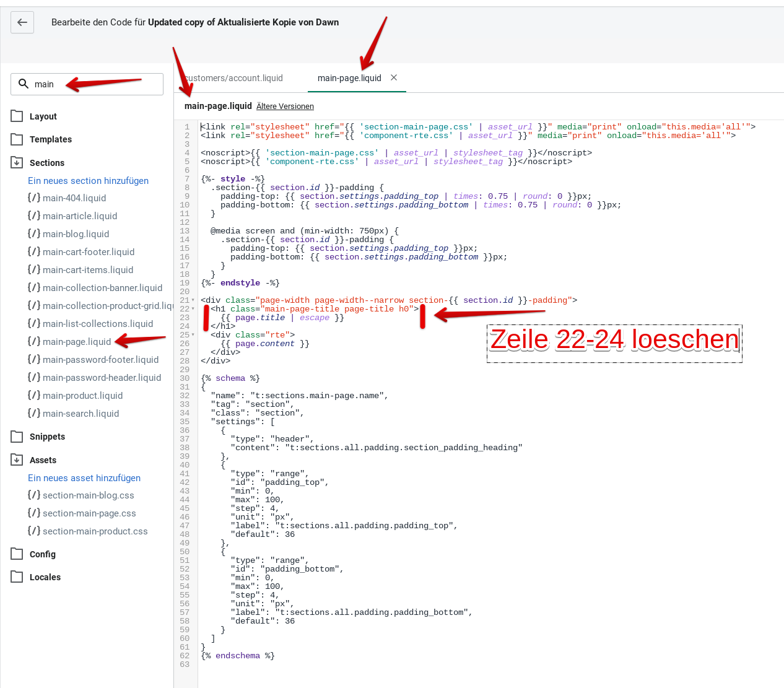
Task: Fold code at line 22 arrow
Action: (x=193, y=309)
